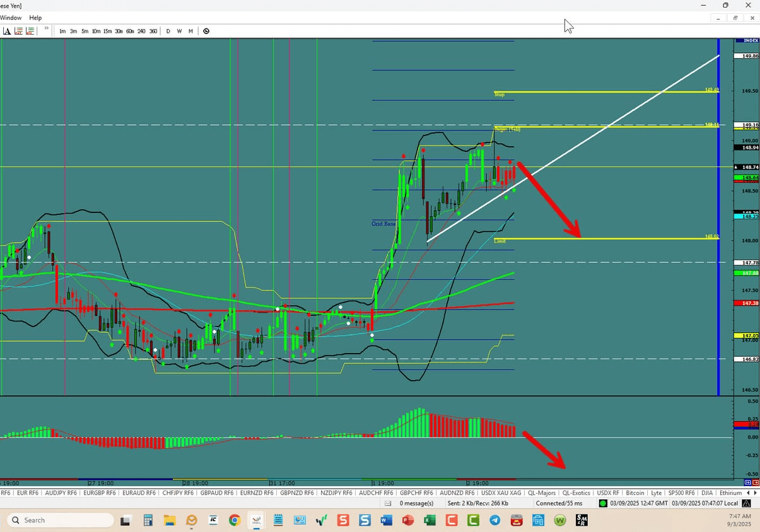
Task: Click the second chart-style toolbar icon
Action: tap(30, 30)
